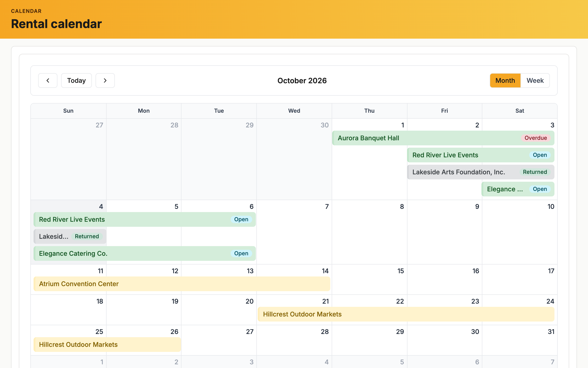Screen dimensions: 588x368
Task: Open Lakeside Arts Foundation, Inc. event
Action: tap(481, 172)
